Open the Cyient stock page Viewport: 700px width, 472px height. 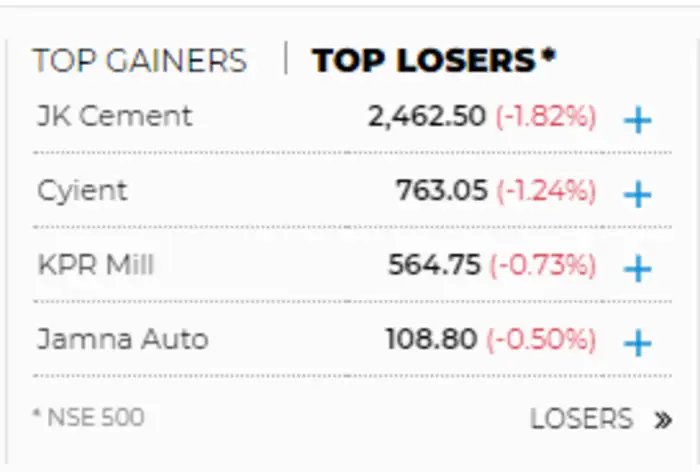coord(83,190)
